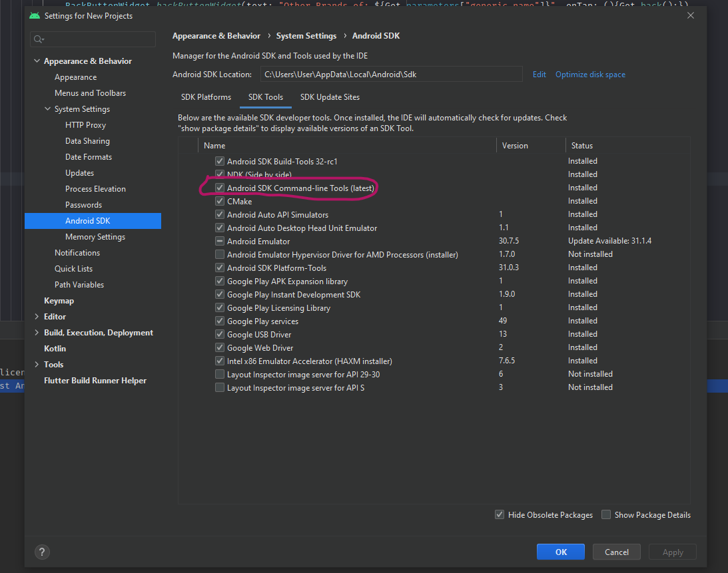The height and width of the screenshot is (573, 728).
Task: Open the SDK Update Sites tab
Action: click(330, 97)
